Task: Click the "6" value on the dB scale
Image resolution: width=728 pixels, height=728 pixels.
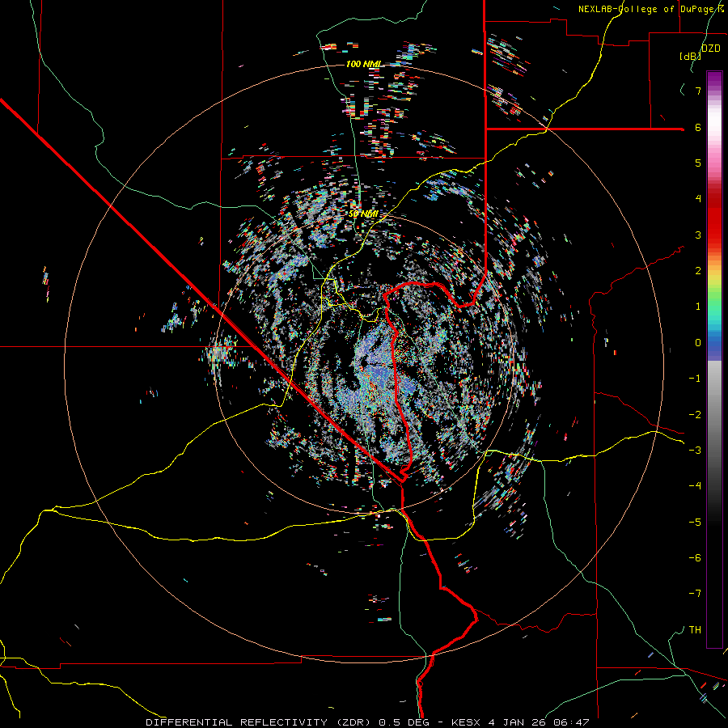Action: click(698, 127)
